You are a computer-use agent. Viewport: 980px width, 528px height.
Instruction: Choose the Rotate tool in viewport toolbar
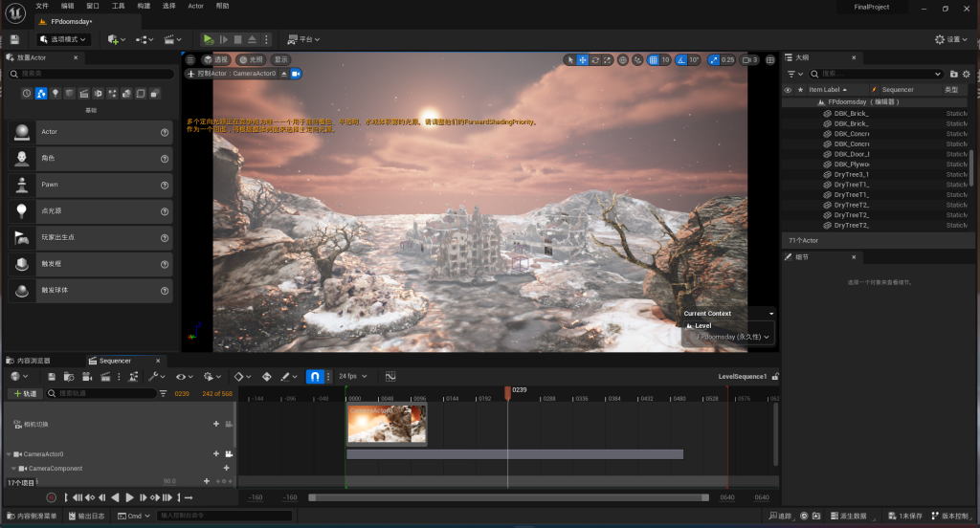coord(595,60)
